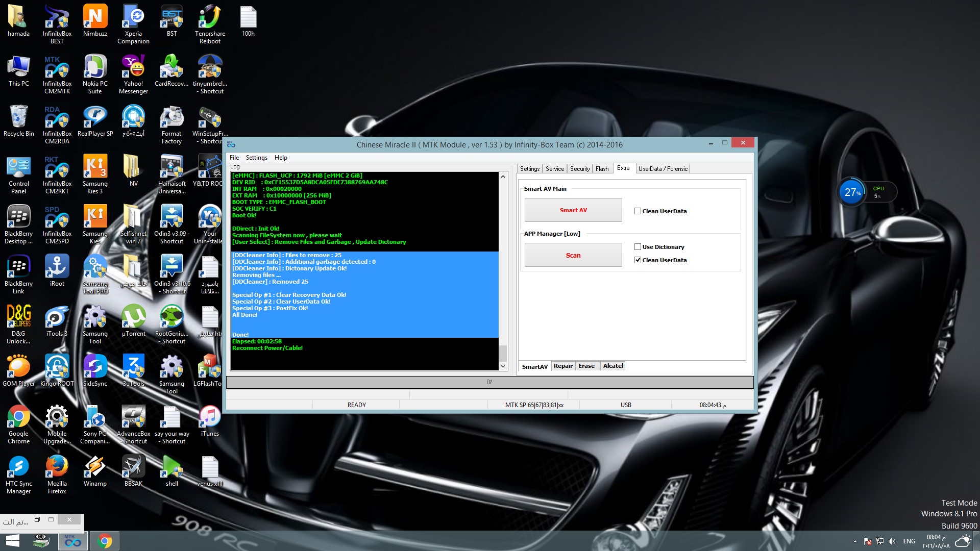Viewport: 980px width, 551px height.
Task: Switch to the Infinity MTK taskbar app
Action: pos(73,541)
